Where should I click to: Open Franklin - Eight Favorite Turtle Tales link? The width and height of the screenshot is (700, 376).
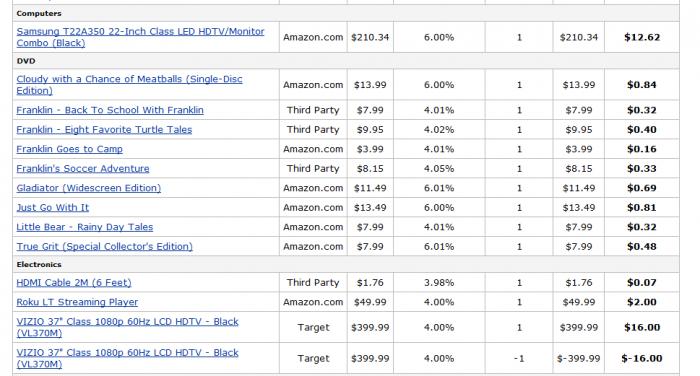[x=104, y=130]
